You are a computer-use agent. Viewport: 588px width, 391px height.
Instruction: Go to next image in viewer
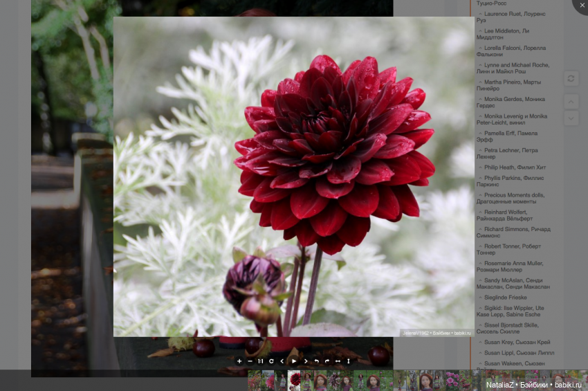tap(306, 361)
